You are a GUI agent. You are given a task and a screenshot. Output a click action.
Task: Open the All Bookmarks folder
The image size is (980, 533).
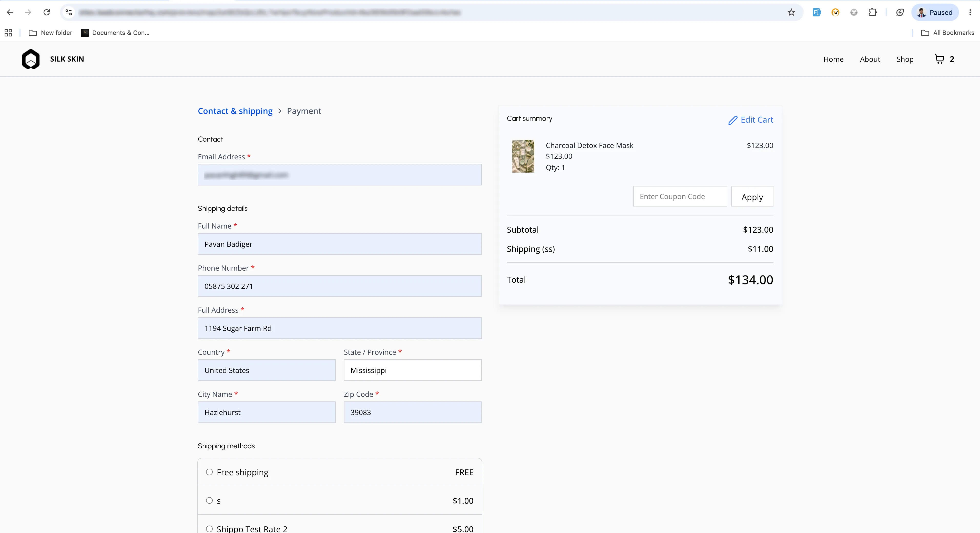[948, 33]
